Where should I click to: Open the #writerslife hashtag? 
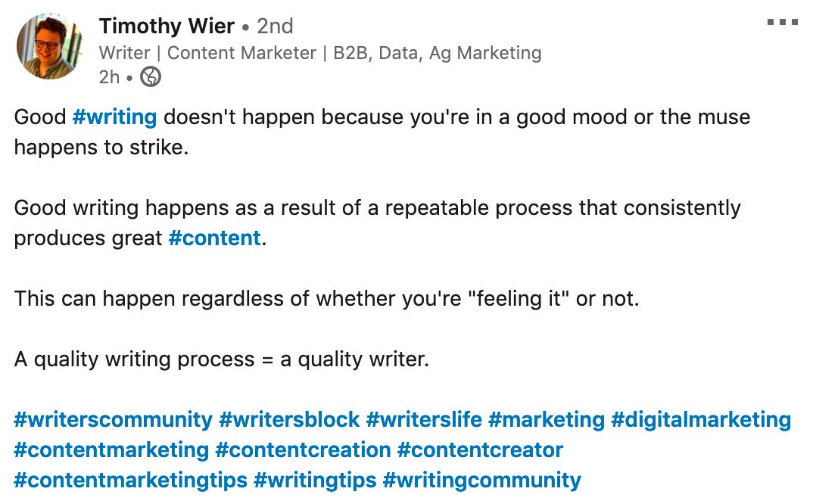click(x=424, y=419)
